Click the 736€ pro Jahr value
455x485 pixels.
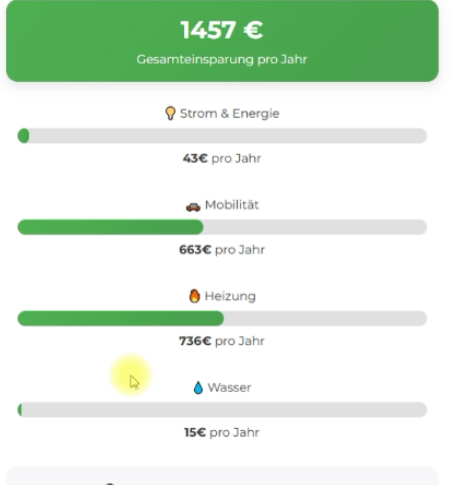pos(222,341)
